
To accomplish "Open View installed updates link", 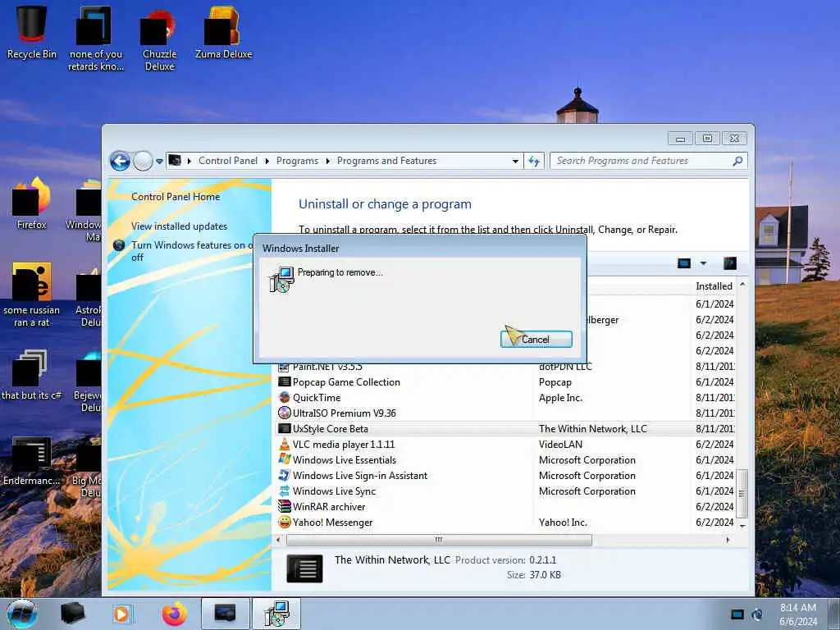I will 180,226.
